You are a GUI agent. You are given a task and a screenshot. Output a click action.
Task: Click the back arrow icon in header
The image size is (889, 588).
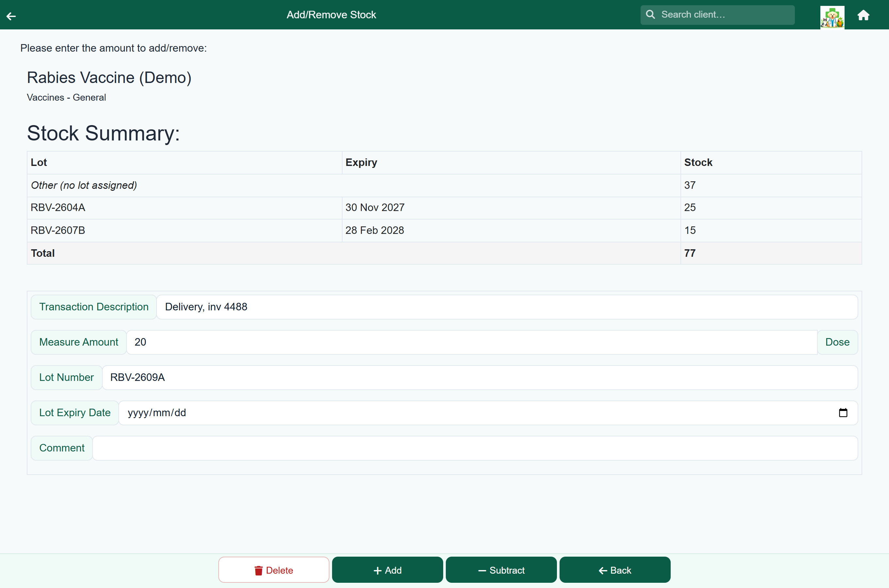tap(11, 16)
